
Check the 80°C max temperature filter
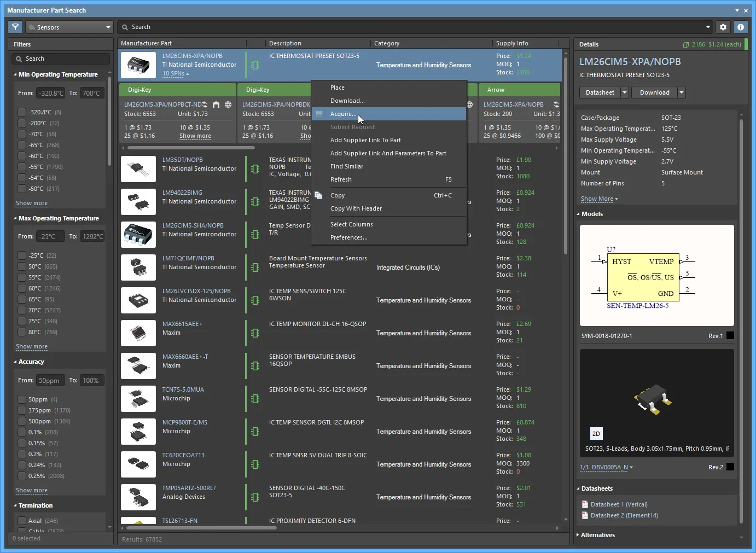click(x=22, y=332)
